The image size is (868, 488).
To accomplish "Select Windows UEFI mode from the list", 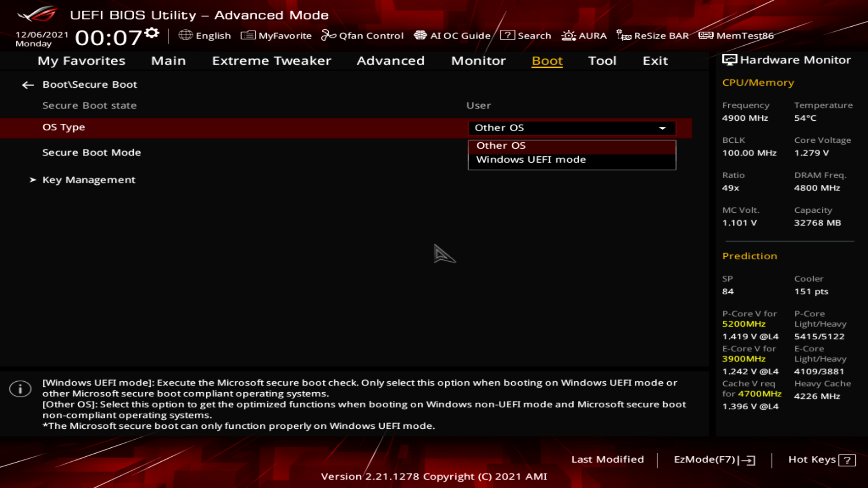I will [x=531, y=160].
